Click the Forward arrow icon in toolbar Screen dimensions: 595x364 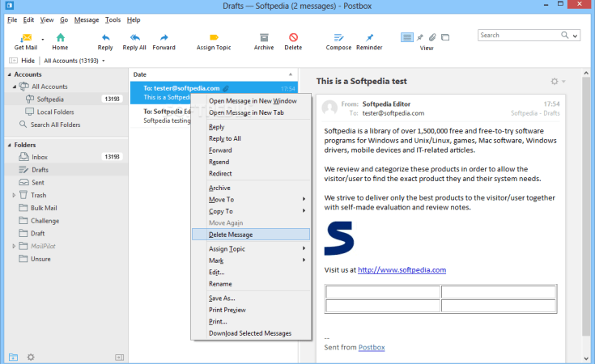pyautogui.click(x=164, y=37)
